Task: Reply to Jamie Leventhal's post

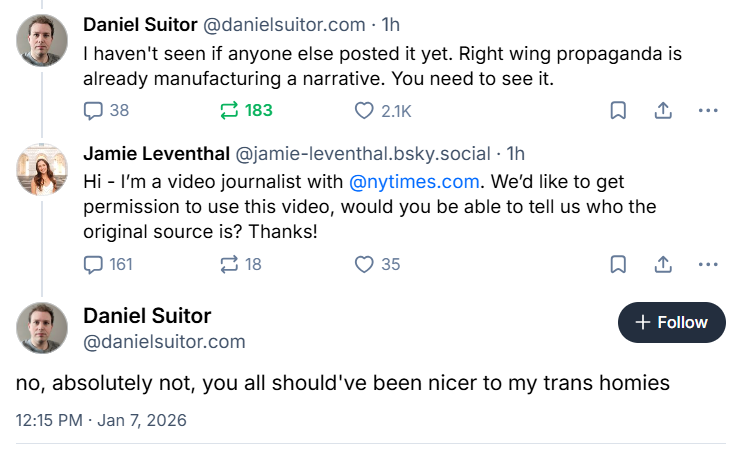Action: click(94, 264)
